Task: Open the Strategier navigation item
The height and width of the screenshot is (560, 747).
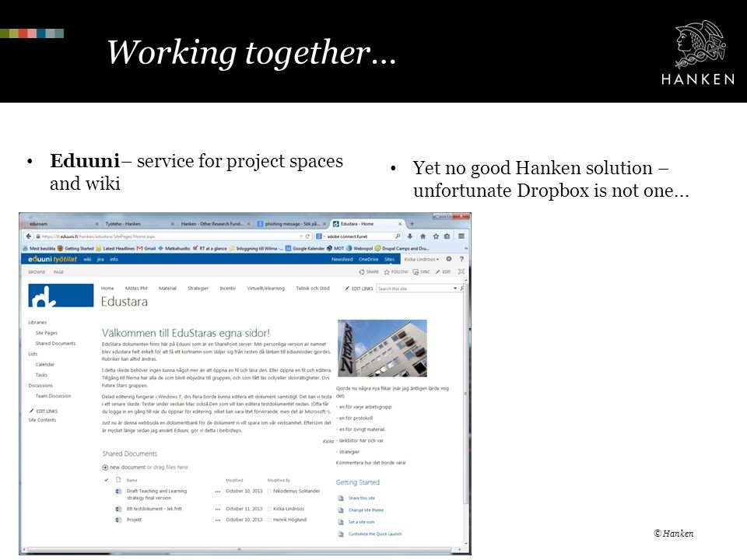Action: click(198, 289)
